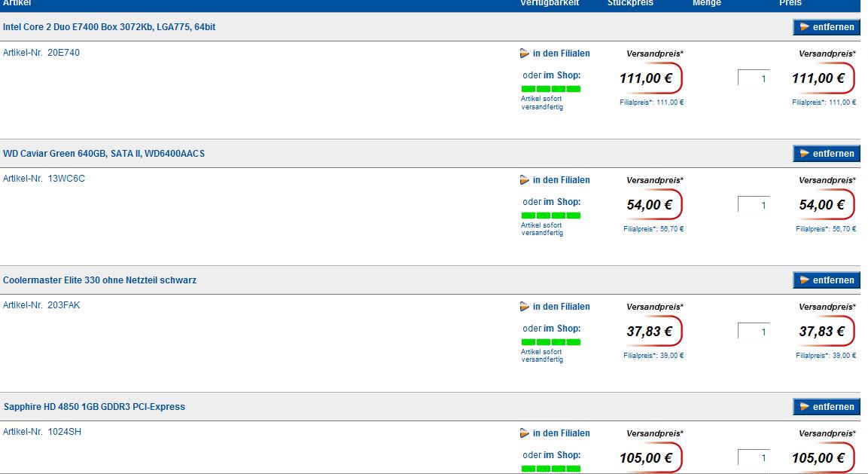Screen dimensions: 868x474
Task: Click 'in den Filialen' for Sapphire HD 4850
Action: (561, 433)
